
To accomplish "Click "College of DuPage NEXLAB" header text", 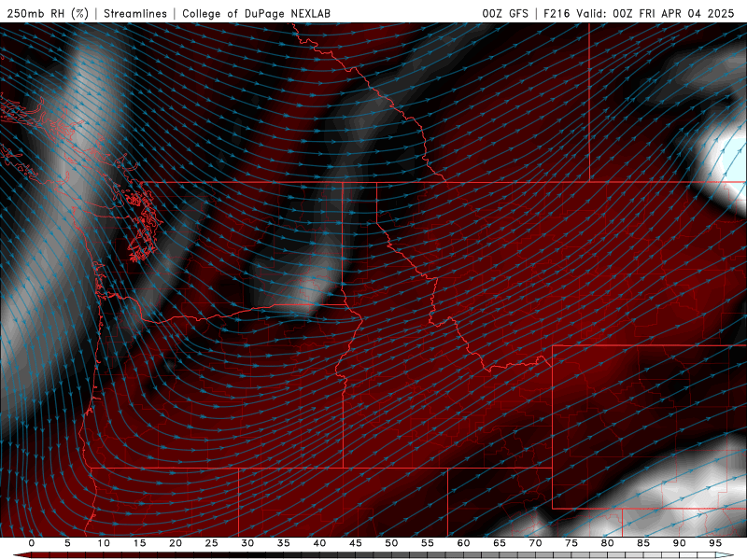I will 256,13.
